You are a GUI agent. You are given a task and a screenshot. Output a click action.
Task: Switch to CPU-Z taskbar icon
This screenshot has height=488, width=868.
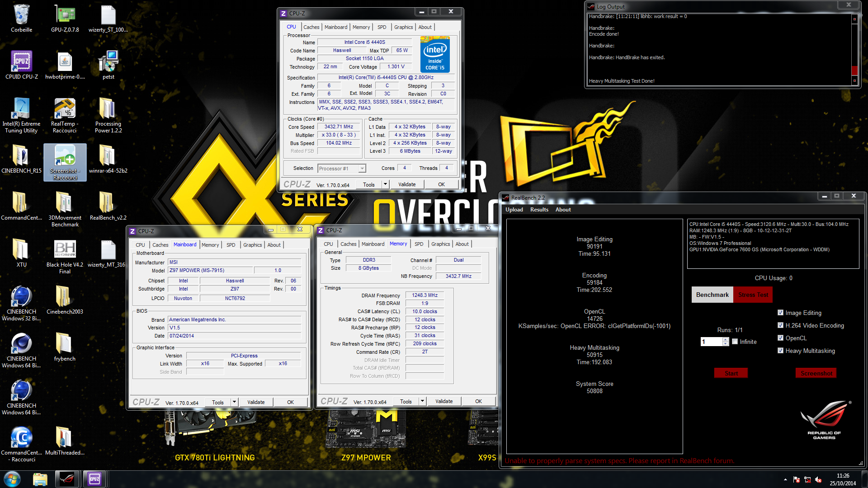(x=94, y=479)
